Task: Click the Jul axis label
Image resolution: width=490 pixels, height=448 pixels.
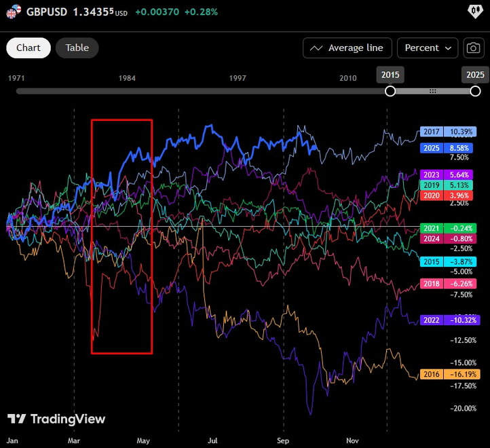Action: [212, 441]
